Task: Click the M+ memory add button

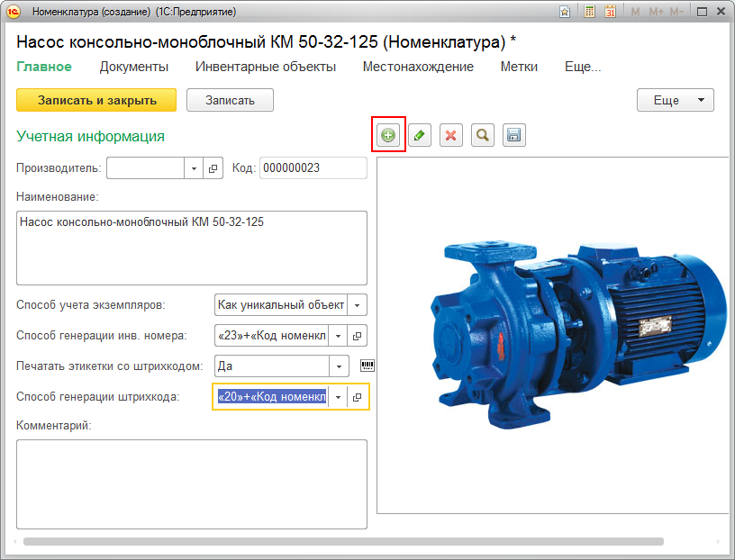Action: point(656,12)
